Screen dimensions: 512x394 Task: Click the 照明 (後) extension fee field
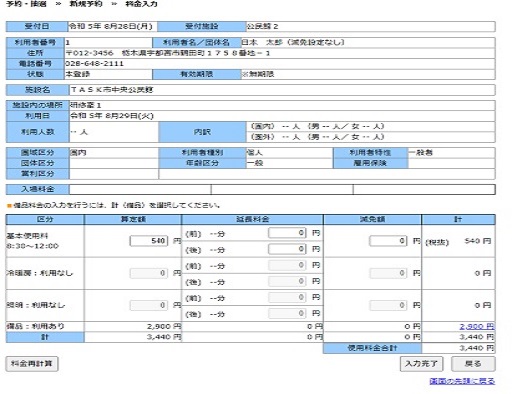pos(287,313)
